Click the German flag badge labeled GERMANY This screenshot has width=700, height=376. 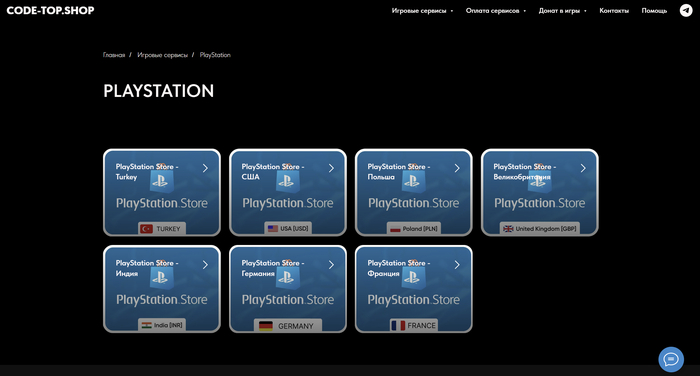(288, 326)
